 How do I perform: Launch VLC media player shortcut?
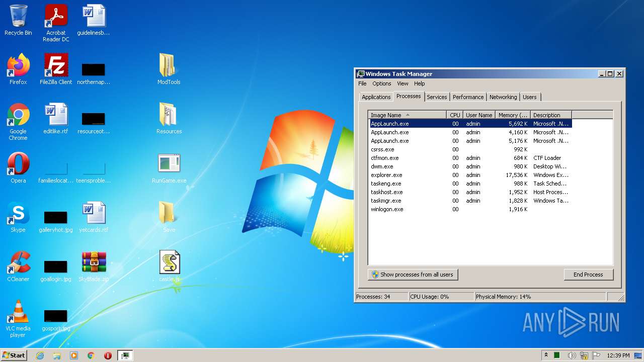18,319
